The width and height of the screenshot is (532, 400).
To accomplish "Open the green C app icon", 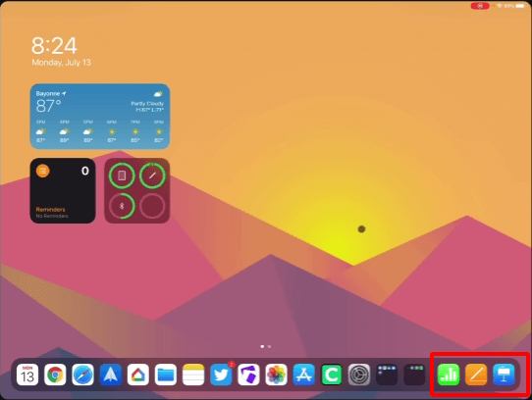I will [x=332, y=375].
